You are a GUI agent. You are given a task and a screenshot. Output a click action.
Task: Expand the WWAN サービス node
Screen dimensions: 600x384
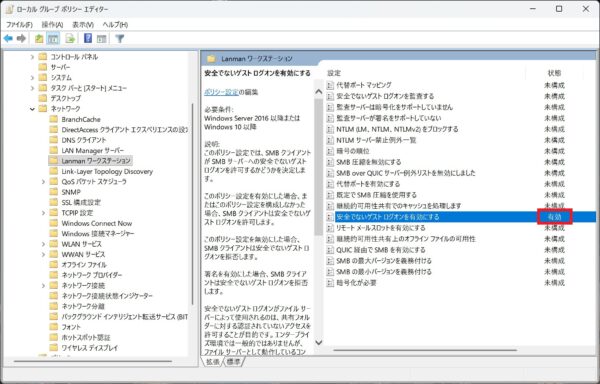click(x=43, y=254)
